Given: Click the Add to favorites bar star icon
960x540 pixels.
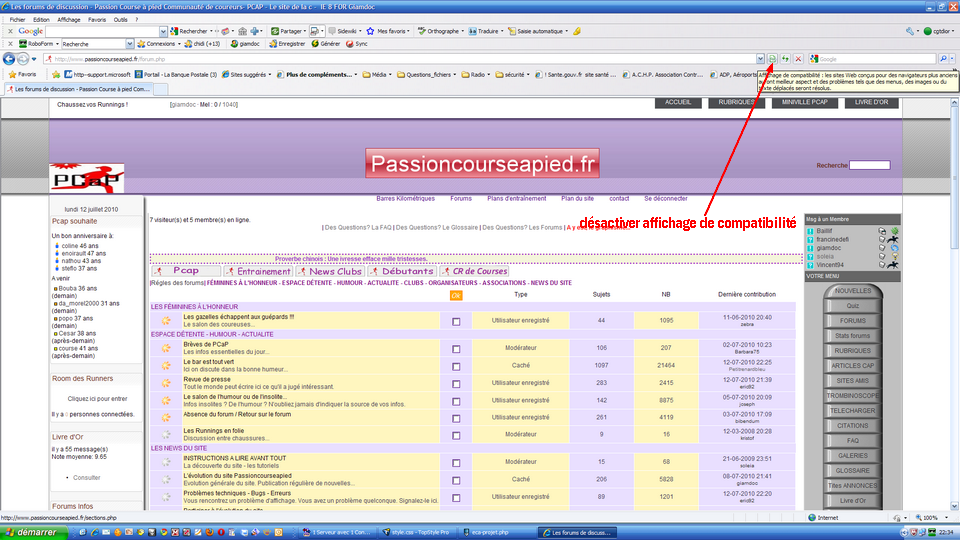Looking at the screenshot, I should pos(56,74).
